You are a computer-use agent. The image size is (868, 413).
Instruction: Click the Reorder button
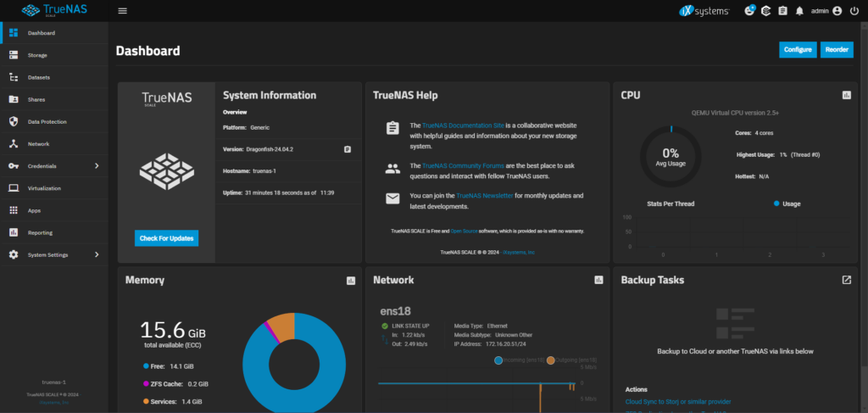point(837,50)
